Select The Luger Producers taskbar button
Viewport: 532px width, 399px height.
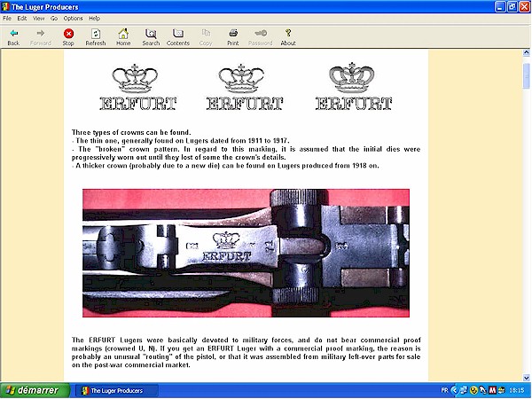click(117, 390)
